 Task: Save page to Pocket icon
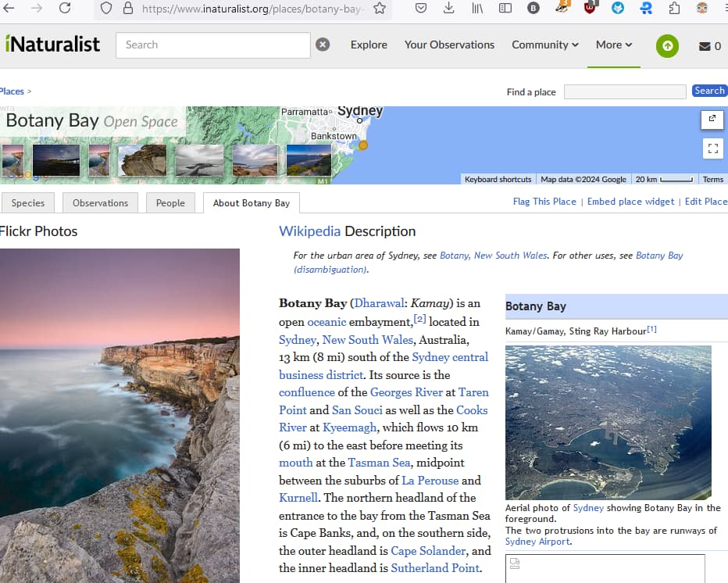[421, 9]
